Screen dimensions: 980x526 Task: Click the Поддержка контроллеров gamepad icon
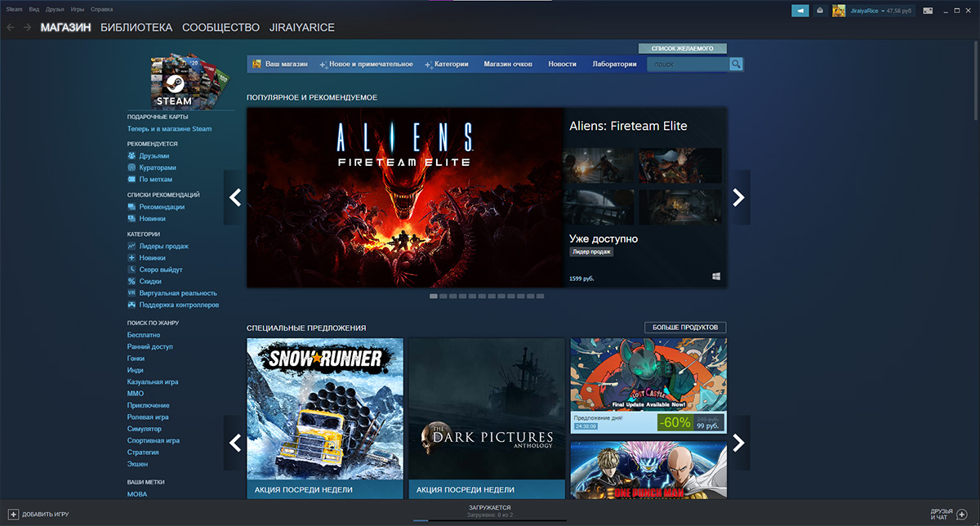click(131, 305)
